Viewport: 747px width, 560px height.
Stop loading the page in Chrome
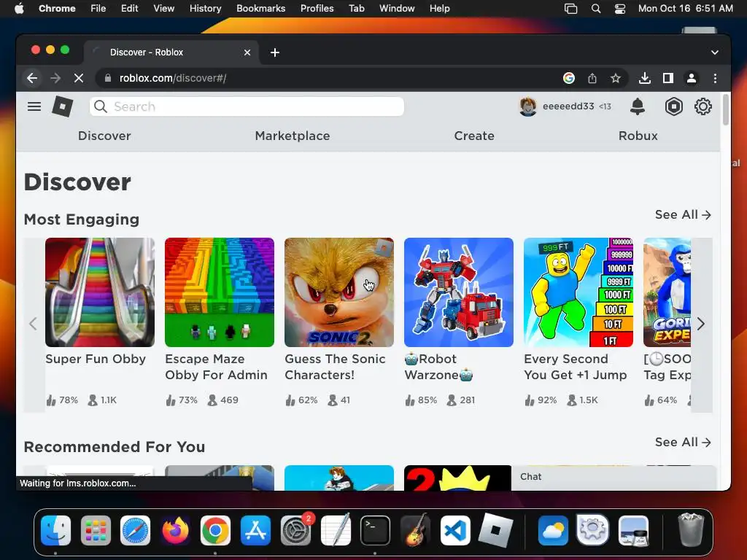coord(79,78)
